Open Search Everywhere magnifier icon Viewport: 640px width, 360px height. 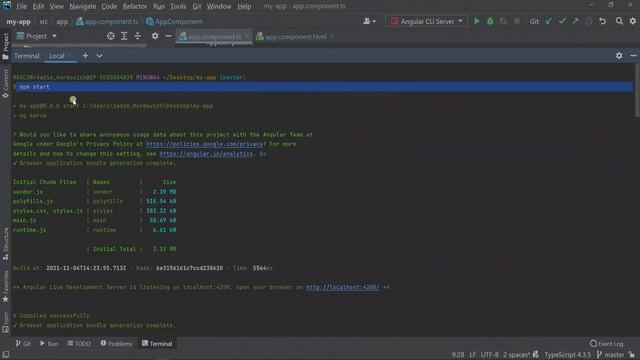[619, 21]
